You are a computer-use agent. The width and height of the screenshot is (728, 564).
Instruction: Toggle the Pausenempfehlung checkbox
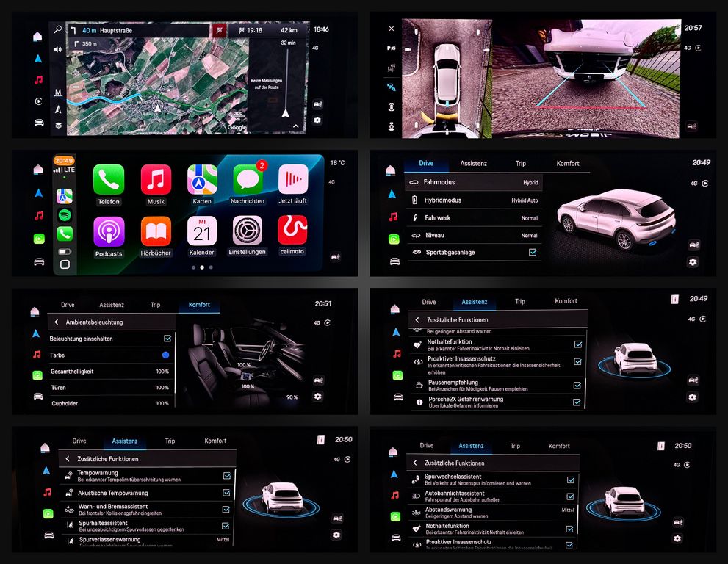[577, 386]
